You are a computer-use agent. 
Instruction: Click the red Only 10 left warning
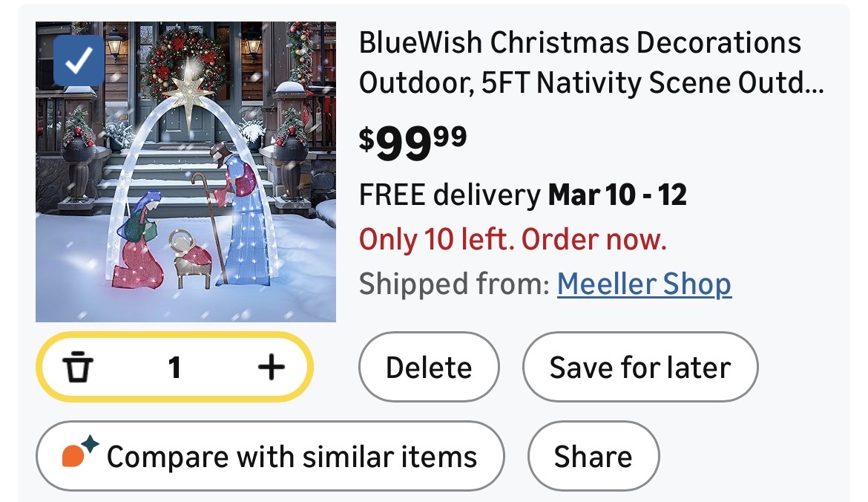click(x=513, y=239)
